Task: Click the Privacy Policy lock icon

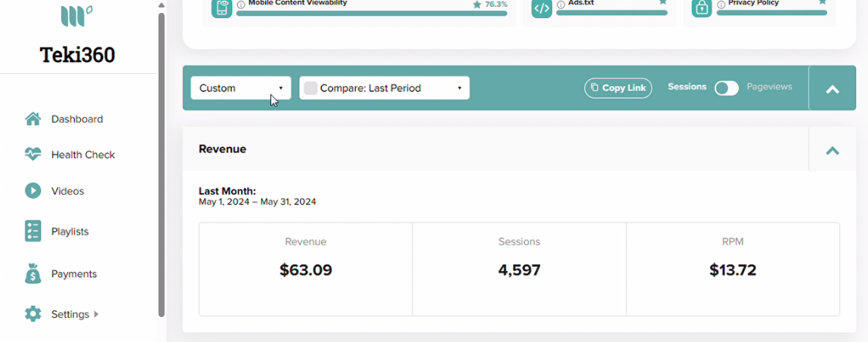Action: tap(702, 8)
